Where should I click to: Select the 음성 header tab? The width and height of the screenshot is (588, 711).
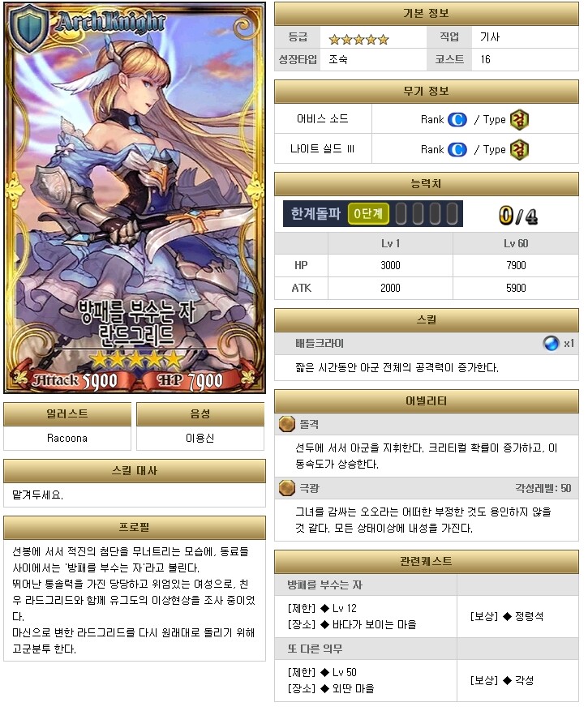pos(200,414)
